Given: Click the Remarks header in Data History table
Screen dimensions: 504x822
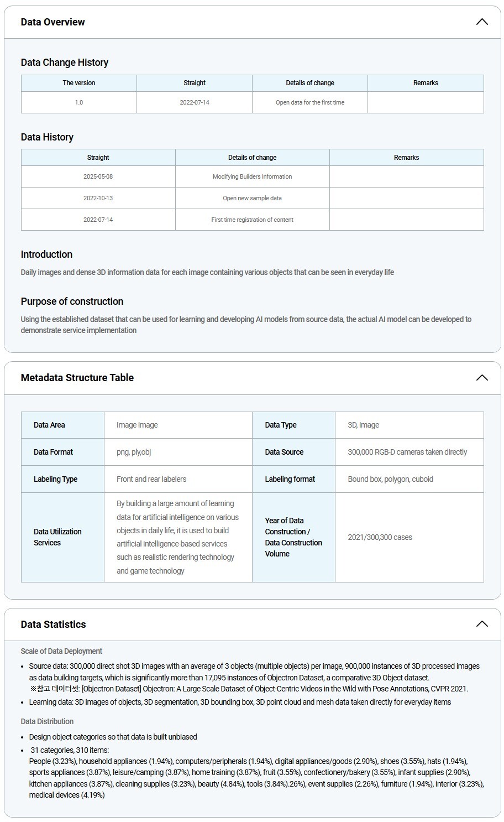Looking at the screenshot, I should coord(406,158).
